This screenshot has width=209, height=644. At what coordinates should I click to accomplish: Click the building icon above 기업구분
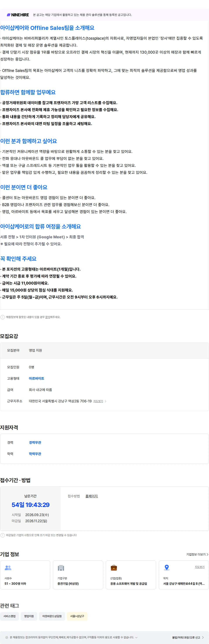point(61,568)
